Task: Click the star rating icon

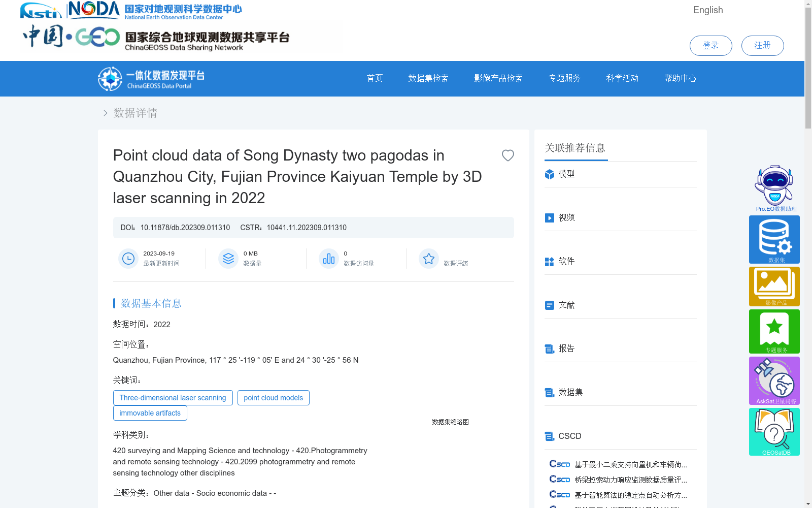Action: pos(429,259)
